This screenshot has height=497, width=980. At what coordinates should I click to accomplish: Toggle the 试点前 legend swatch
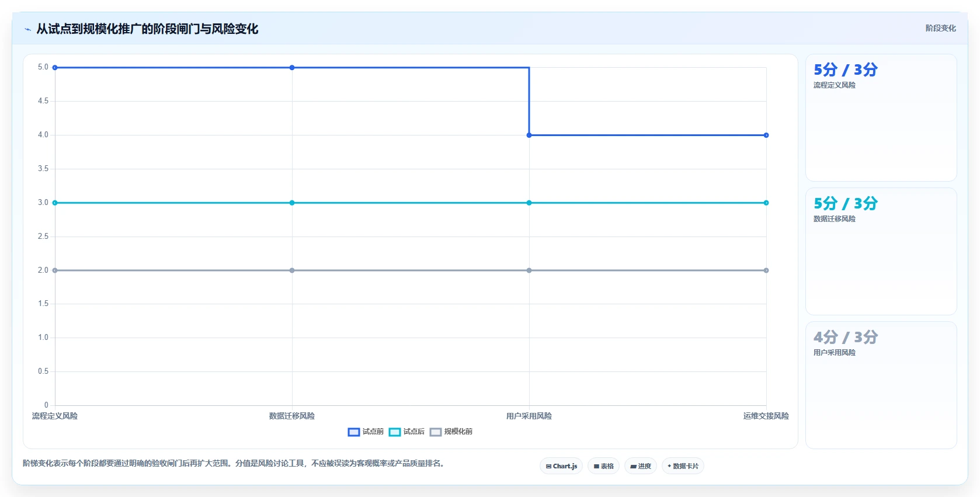click(354, 432)
